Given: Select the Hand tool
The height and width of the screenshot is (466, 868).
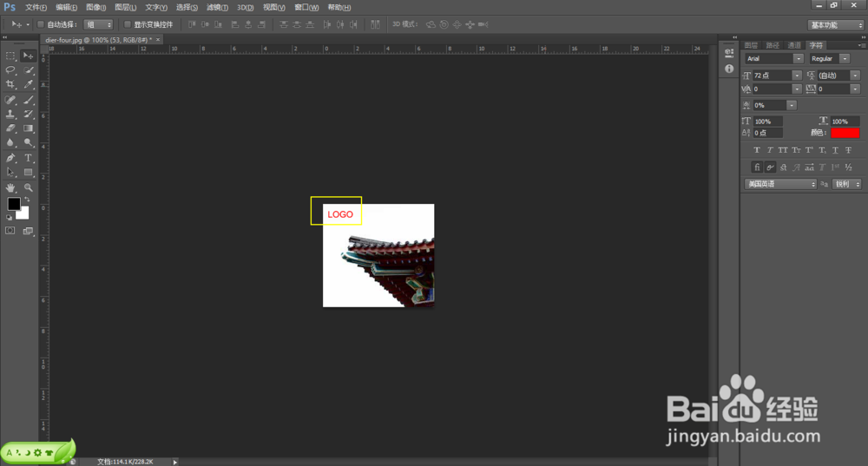Looking at the screenshot, I should click(10, 188).
